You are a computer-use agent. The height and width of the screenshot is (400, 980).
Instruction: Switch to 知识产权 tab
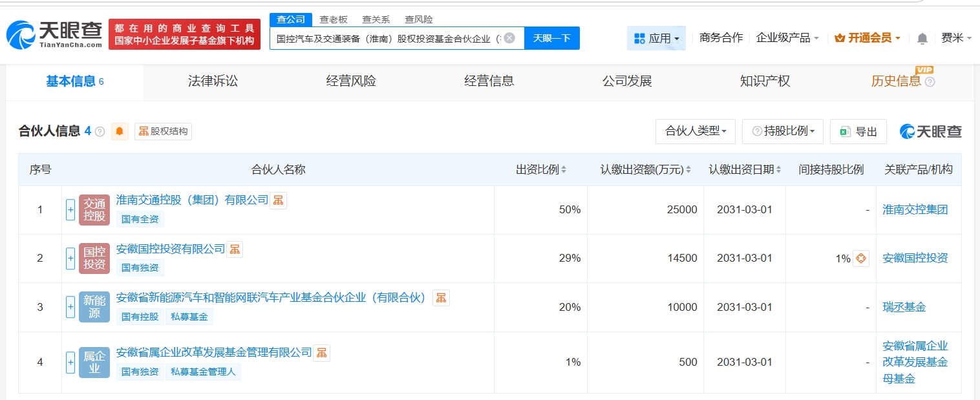765,81
